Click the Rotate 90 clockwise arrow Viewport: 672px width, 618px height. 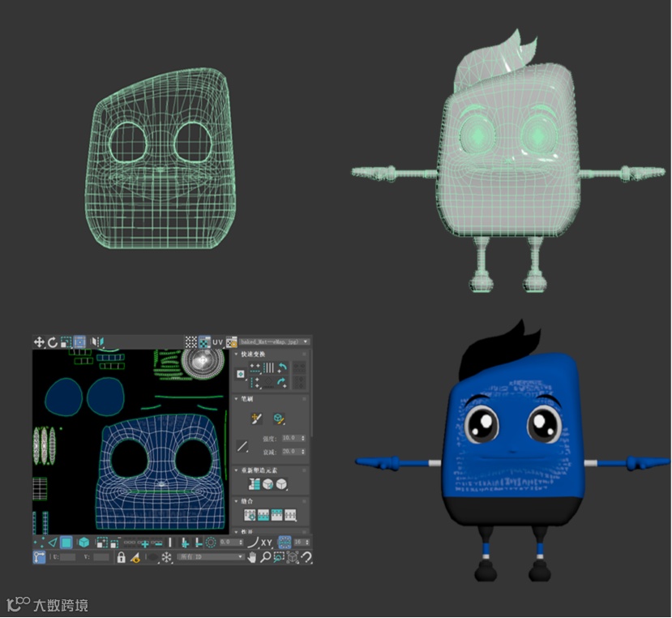point(282,382)
